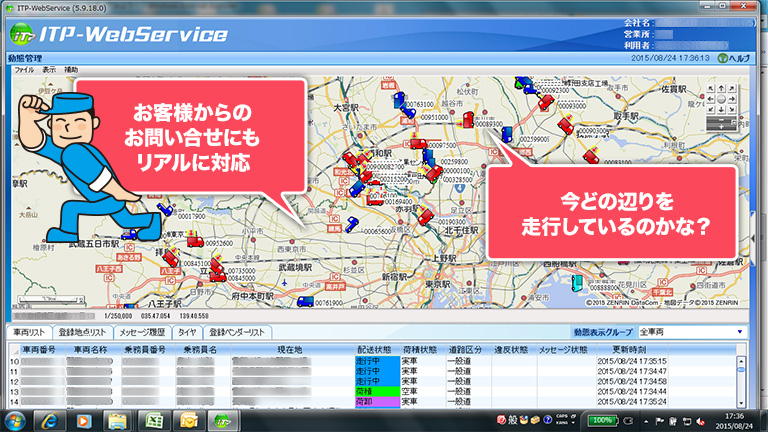768x432 pixels.
Task: Sort by 配送状態 column header
Action: 374,350
